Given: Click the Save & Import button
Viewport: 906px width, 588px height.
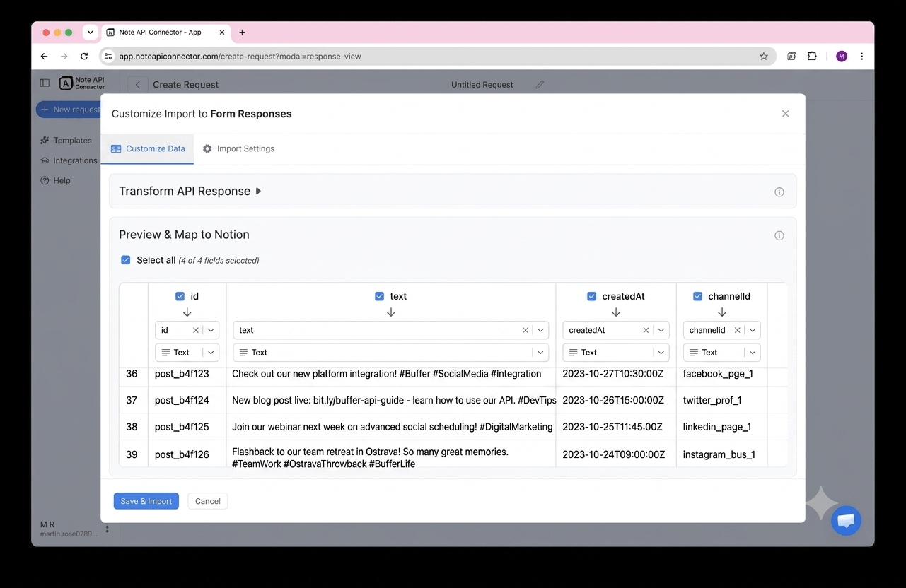Looking at the screenshot, I should coord(146,501).
